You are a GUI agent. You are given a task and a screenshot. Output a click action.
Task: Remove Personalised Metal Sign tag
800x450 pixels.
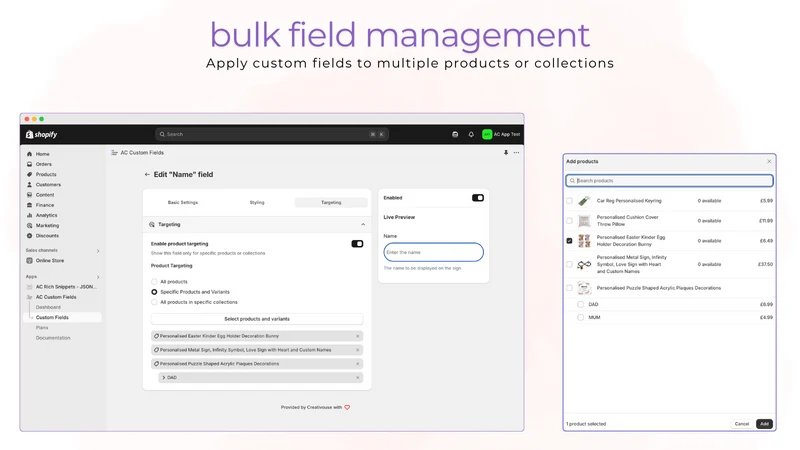click(x=358, y=350)
